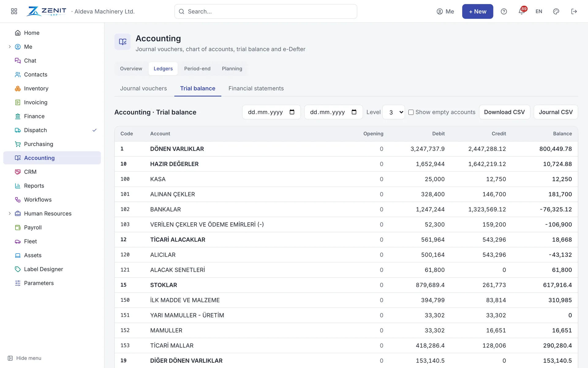Image resolution: width=588 pixels, height=368 pixels.
Task: Go to Home in sidebar
Action: (x=52, y=33)
